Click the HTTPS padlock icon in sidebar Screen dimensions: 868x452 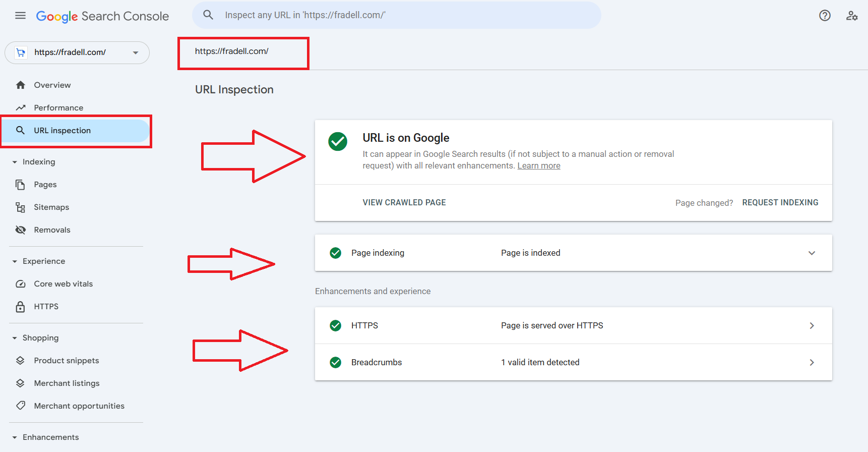21,307
